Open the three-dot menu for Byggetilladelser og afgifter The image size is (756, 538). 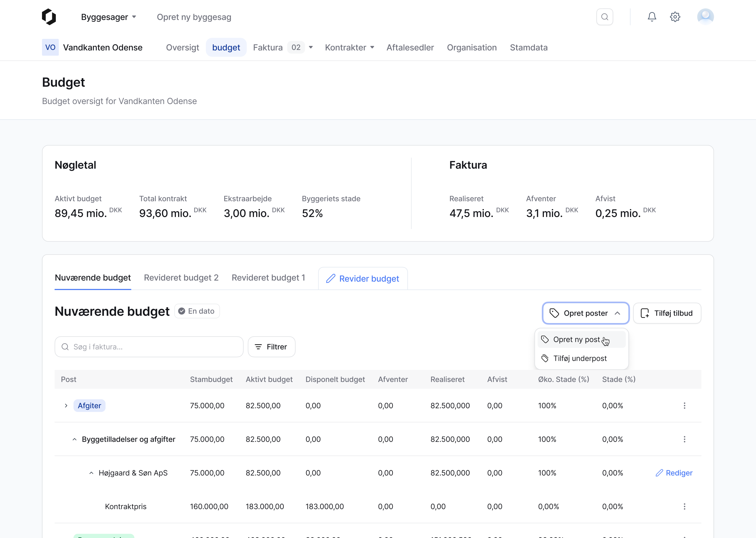click(684, 439)
